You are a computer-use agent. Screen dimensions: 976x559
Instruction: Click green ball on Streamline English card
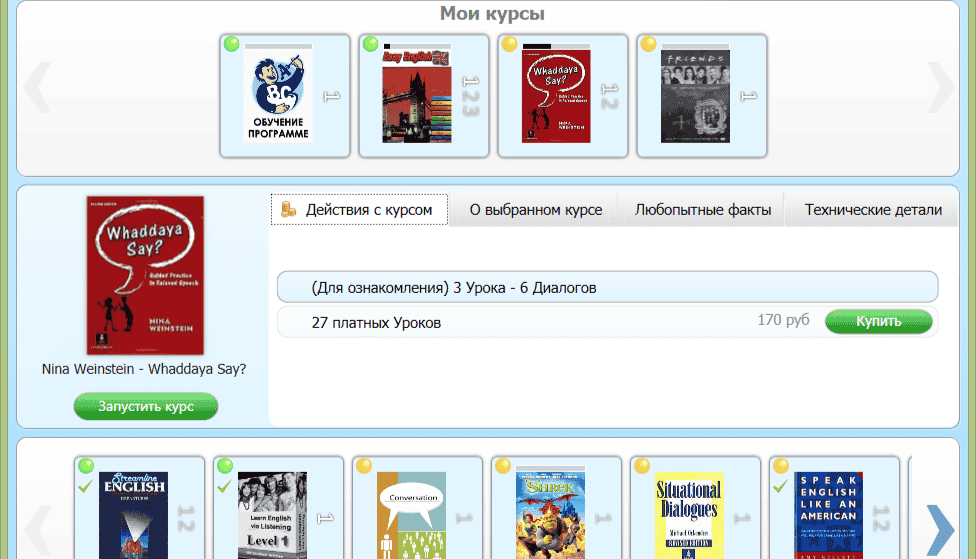(x=86, y=466)
